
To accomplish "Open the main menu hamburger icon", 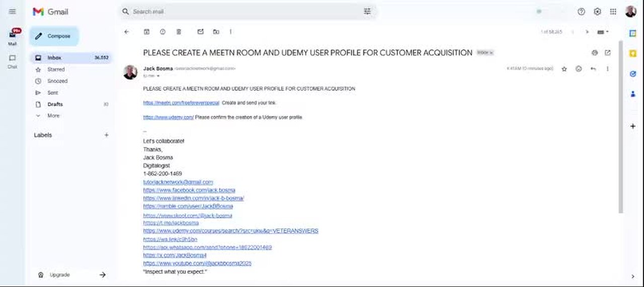I will (x=12, y=12).
